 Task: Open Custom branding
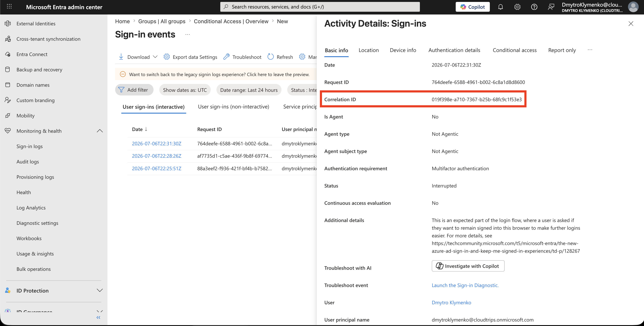pos(35,100)
